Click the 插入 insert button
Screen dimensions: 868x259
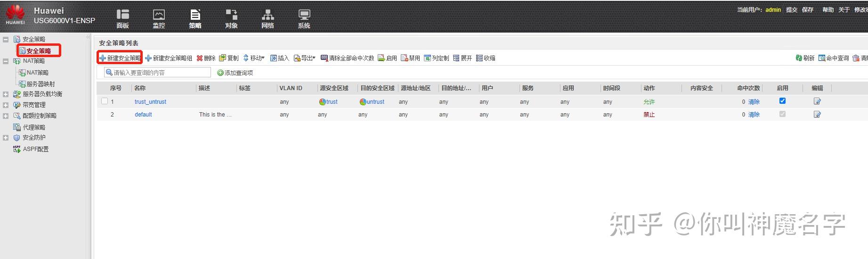[280, 58]
